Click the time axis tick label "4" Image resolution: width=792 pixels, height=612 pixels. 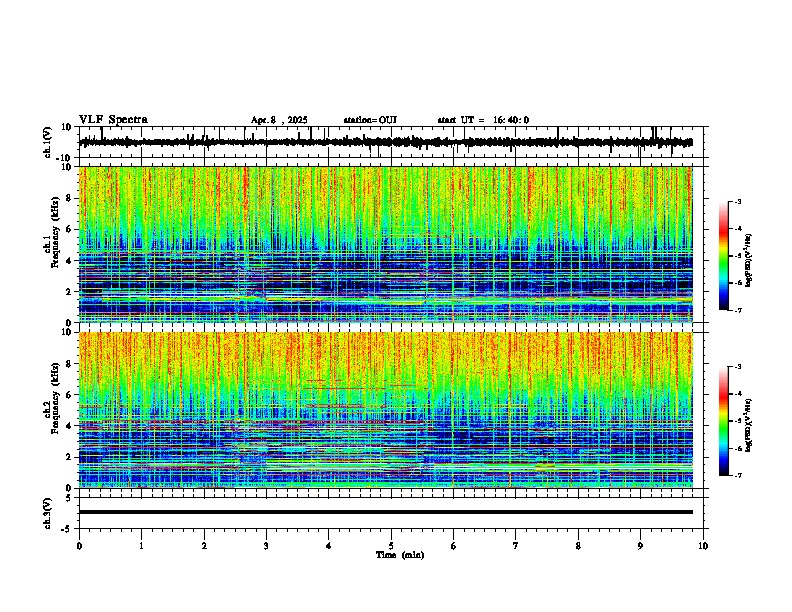[329, 546]
